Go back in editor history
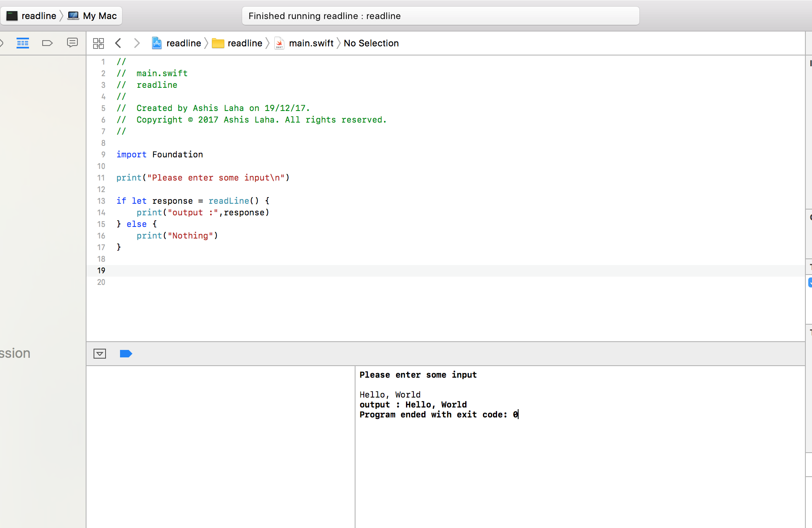The width and height of the screenshot is (812, 528). (118, 43)
